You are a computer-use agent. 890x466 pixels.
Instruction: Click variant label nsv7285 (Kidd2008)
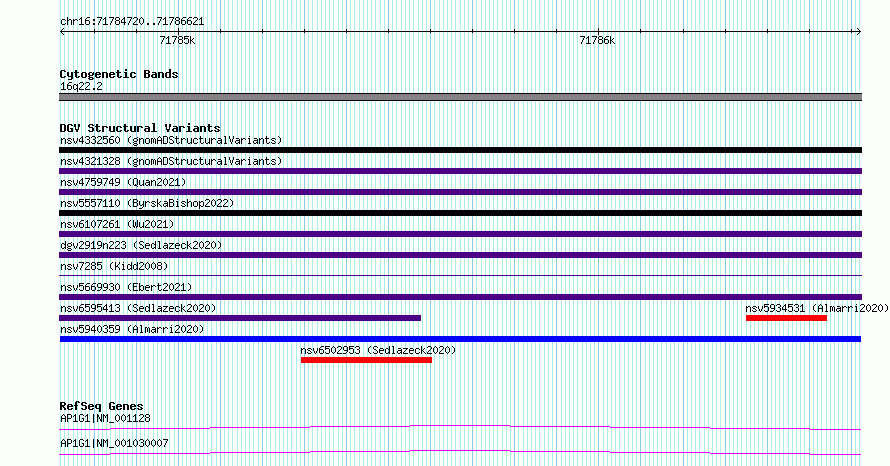(114, 266)
